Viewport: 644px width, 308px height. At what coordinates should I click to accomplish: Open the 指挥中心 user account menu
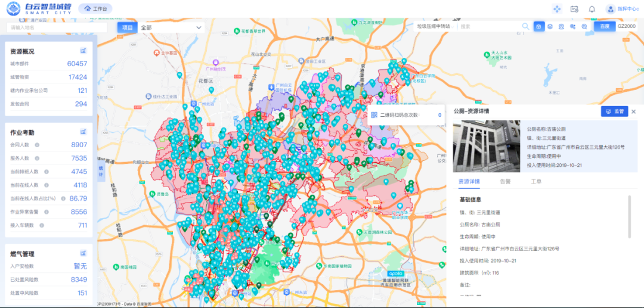pyautogui.click(x=622, y=9)
